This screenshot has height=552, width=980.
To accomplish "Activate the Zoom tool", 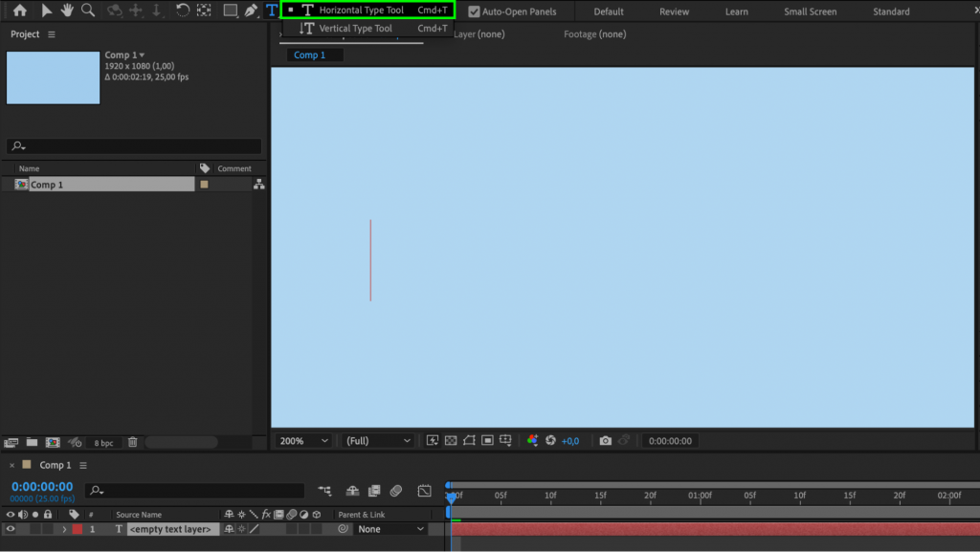I will click(88, 11).
